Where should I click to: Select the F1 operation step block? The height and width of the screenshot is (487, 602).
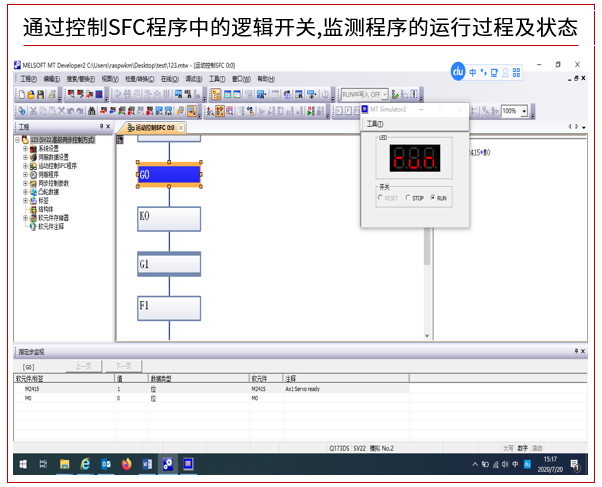169,308
